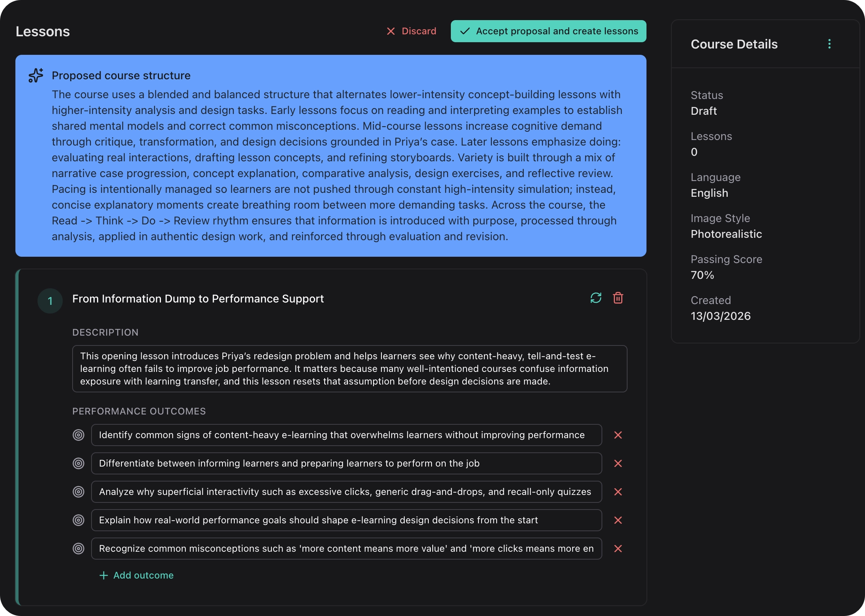Open the Course Details kebab menu

coord(829,44)
